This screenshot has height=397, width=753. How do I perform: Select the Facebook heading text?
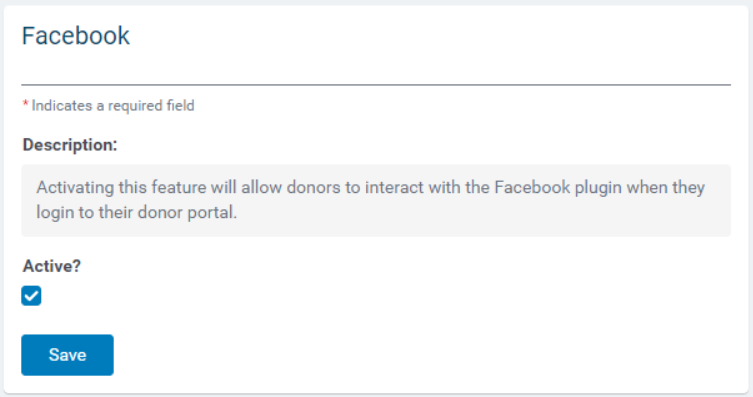coord(76,36)
